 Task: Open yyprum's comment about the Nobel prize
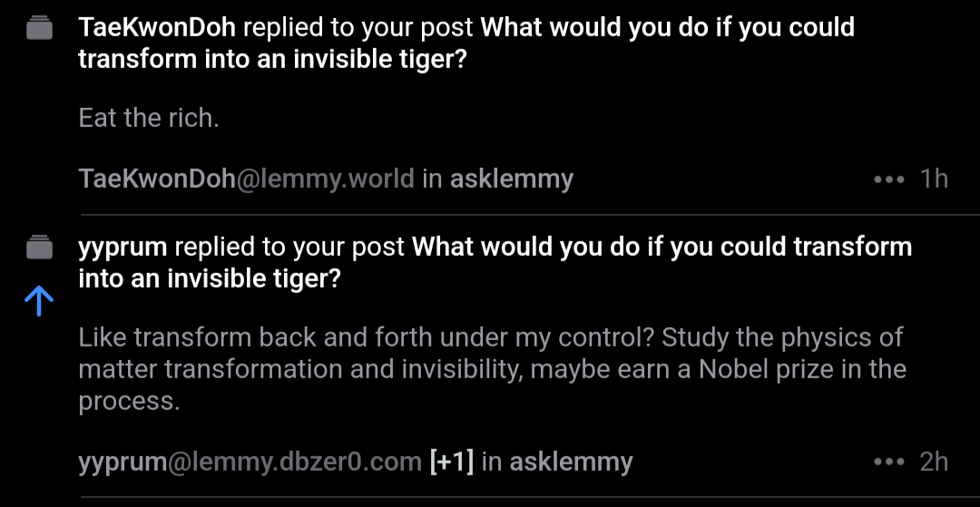pyautogui.click(x=491, y=369)
